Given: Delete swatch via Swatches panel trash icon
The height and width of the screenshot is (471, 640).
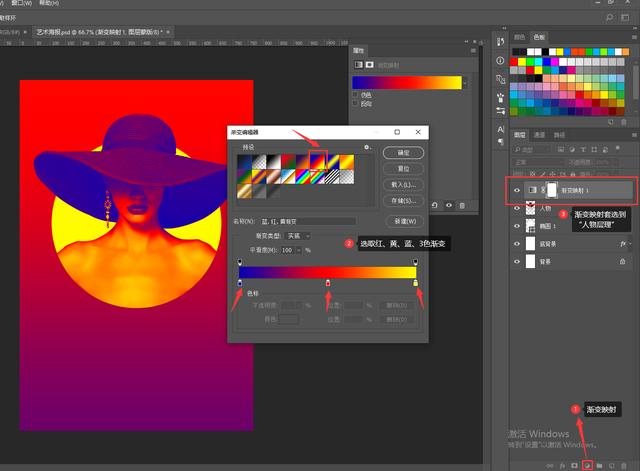Looking at the screenshot, I should [624, 122].
